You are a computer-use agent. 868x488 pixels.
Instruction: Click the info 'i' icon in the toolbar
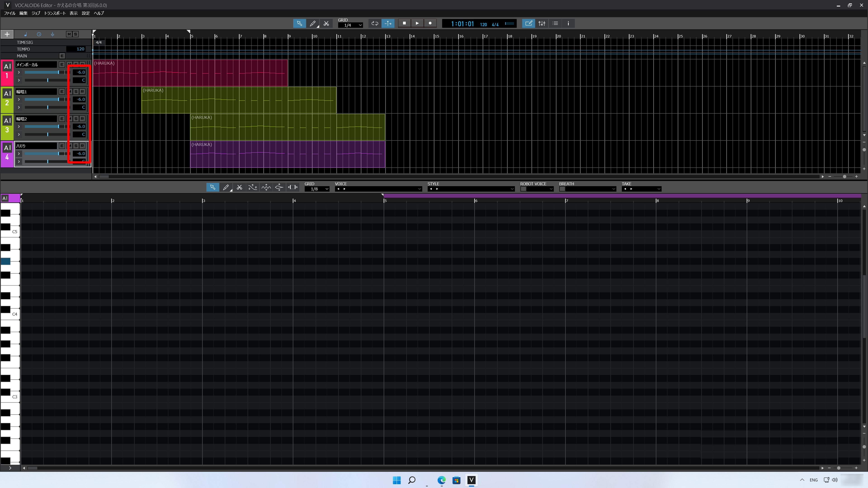[x=568, y=23]
